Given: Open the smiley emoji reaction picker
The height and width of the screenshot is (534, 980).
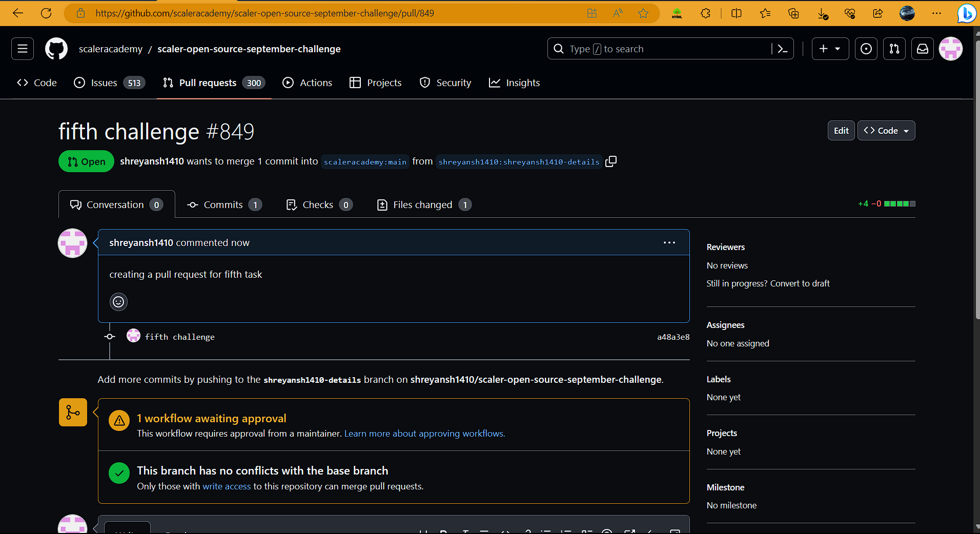Looking at the screenshot, I should coord(118,302).
